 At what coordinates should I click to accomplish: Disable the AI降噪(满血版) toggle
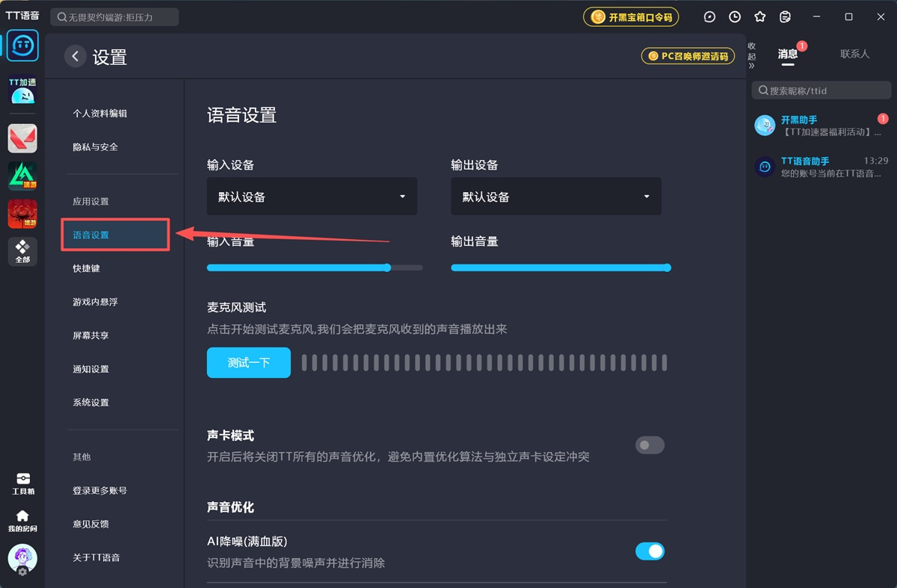pyautogui.click(x=650, y=551)
